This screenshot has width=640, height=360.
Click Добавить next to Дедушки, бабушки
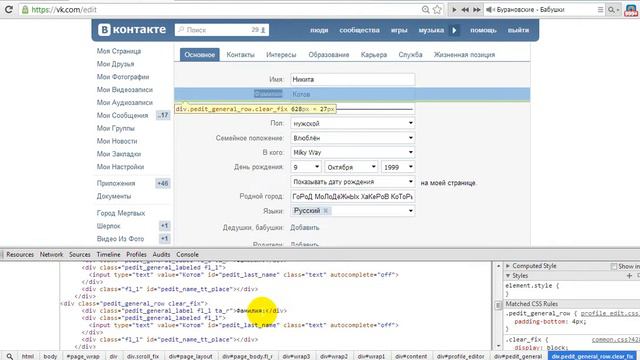coord(304,228)
